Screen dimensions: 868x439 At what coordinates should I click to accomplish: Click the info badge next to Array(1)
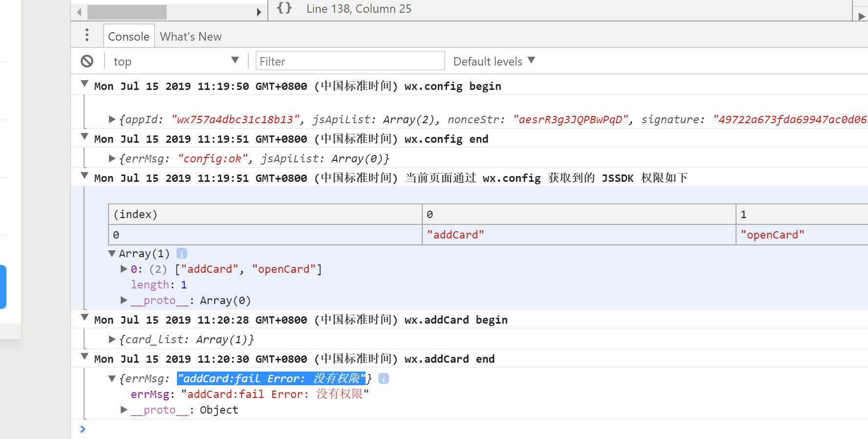(x=182, y=254)
